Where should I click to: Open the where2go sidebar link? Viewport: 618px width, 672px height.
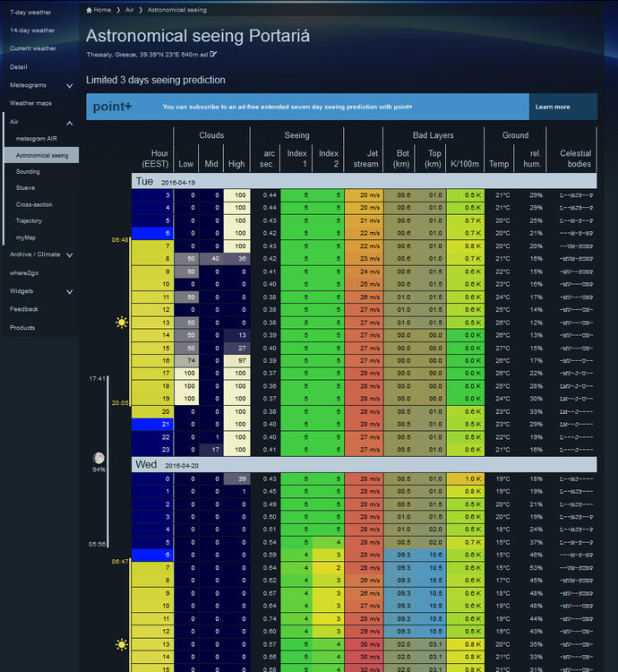coord(26,273)
